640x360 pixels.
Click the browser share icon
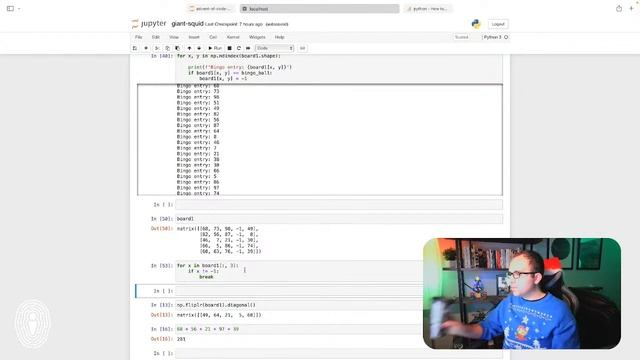[619, 9]
